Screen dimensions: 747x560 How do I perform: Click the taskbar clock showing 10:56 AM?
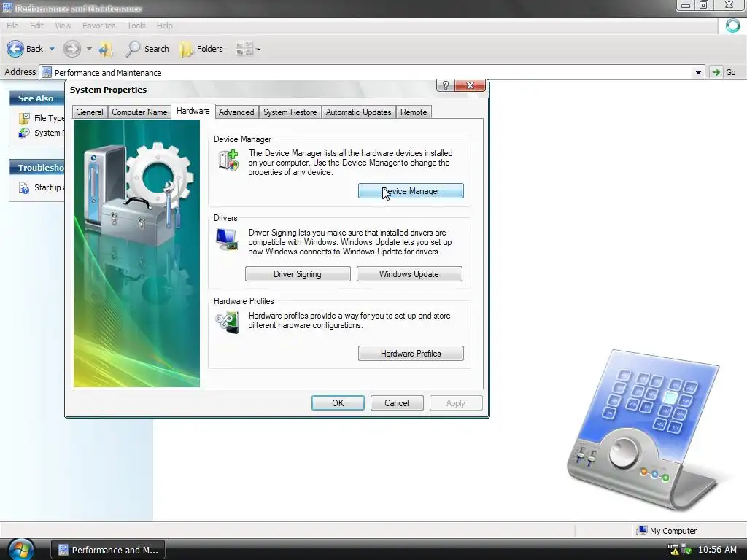tap(717, 550)
